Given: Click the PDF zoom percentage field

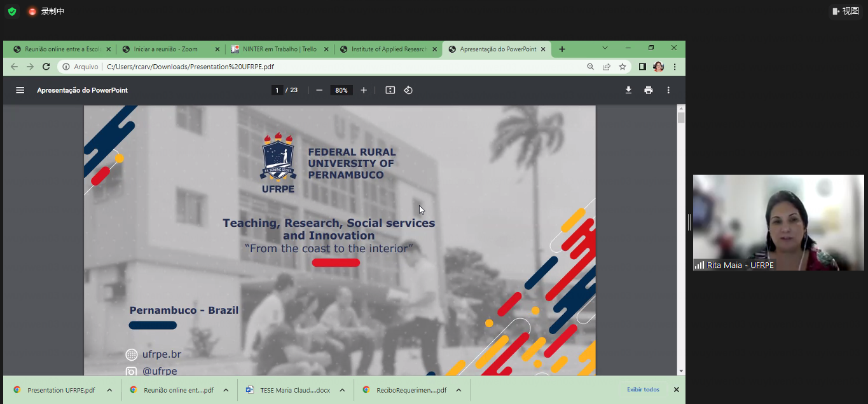Looking at the screenshot, I should 341,90.
